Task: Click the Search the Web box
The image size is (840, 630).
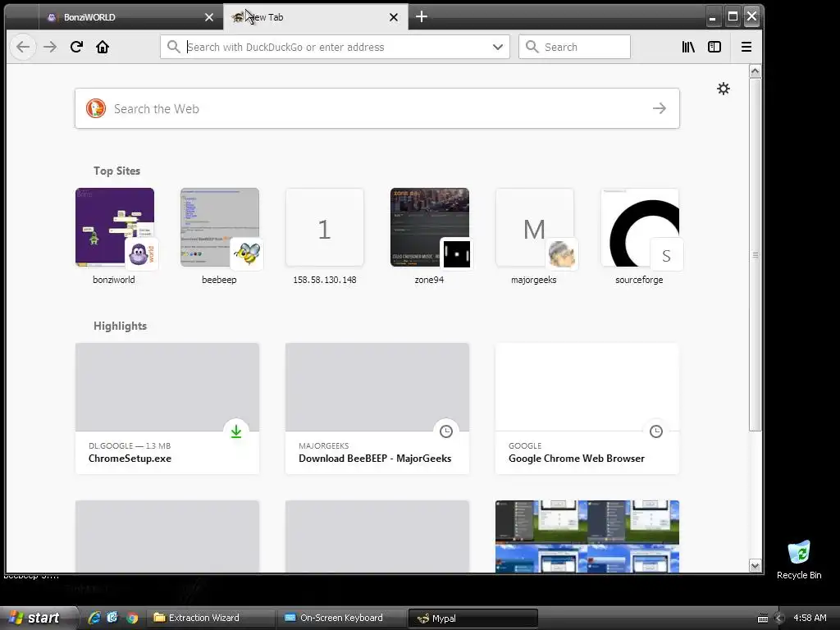Action: pyautogui.click(x=377, y=108)
